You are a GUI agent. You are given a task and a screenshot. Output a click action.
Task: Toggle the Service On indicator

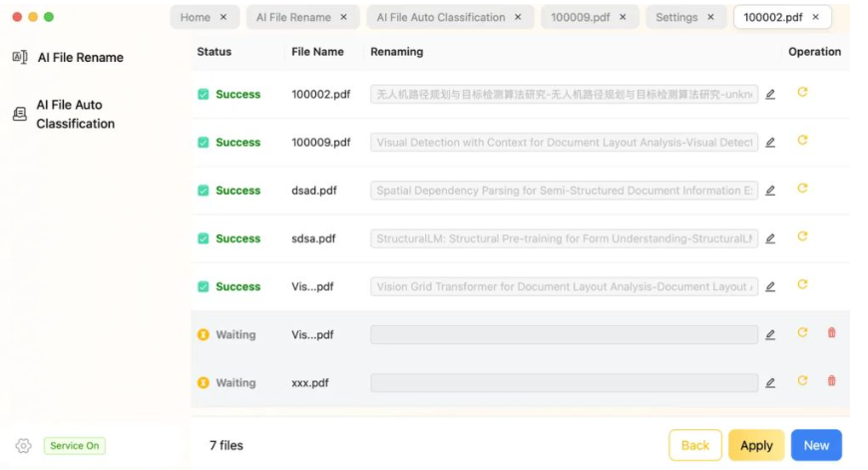coord(75,446)
